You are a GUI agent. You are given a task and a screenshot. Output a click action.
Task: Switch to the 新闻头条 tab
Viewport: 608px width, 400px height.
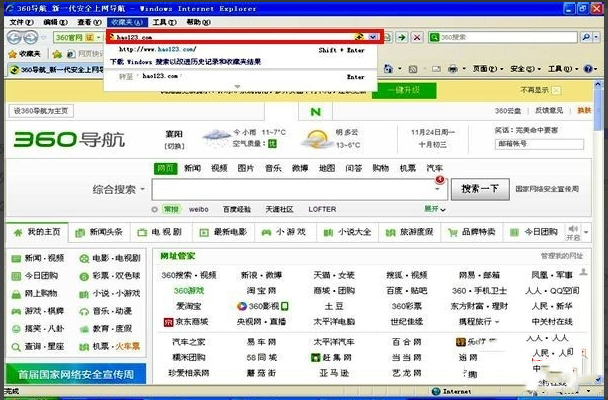100,232
